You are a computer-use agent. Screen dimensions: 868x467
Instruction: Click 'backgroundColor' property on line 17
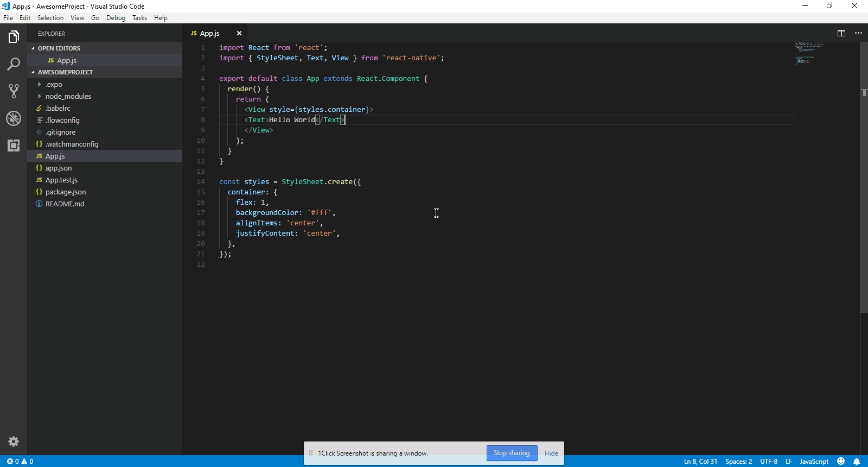[267, 213]
